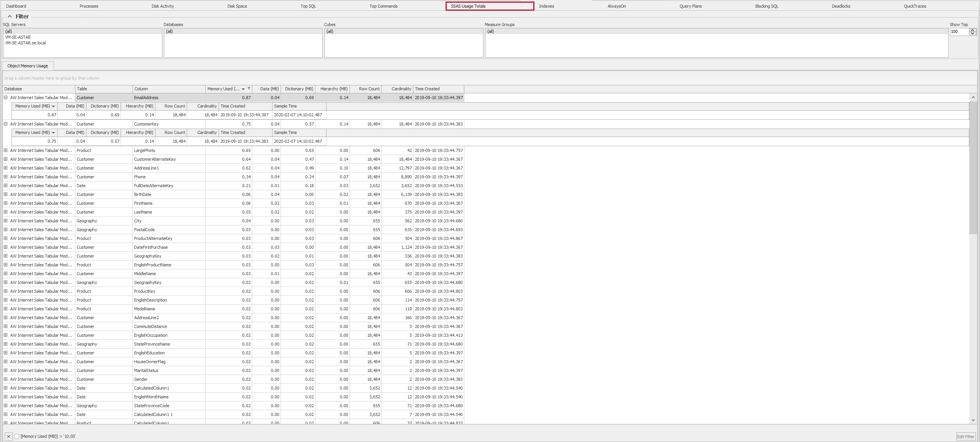This screenshot has height=442, width=980.
Task: Expand the City row for Geography table
Action: point(6,221)
